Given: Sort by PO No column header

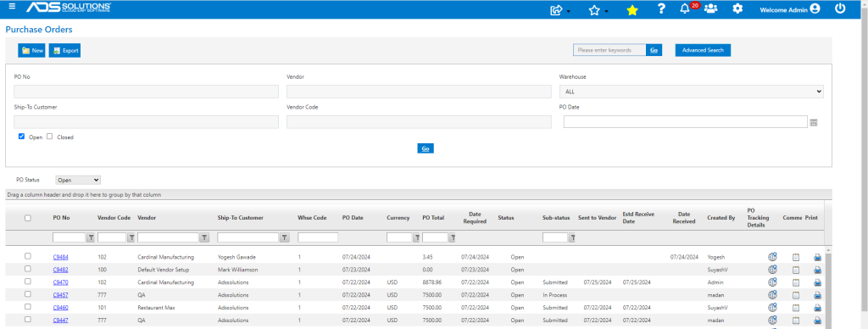Looking at the screenshot, I should coord(61,218).
